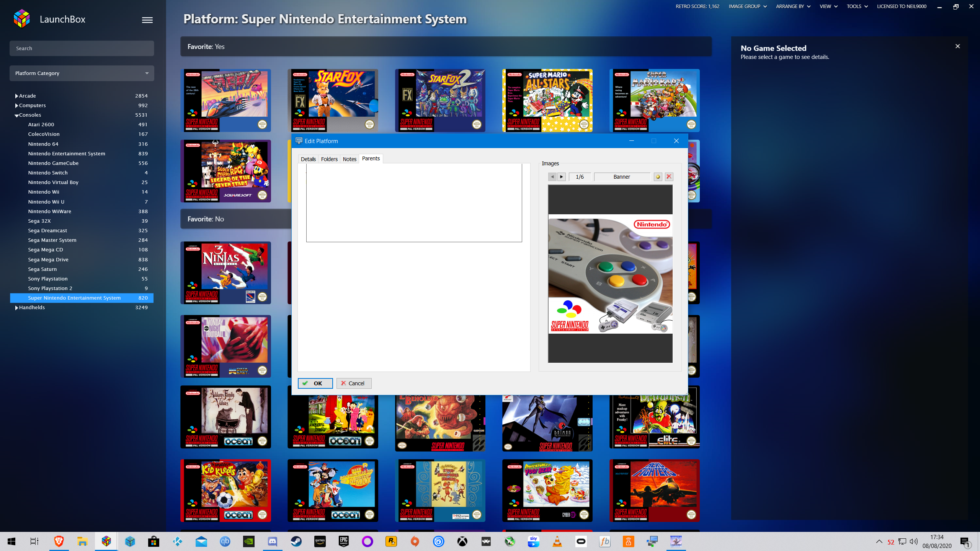The height and width of the screenshot is (551, 980).
Task: Open Oculus app from taskbar
Action: 581,541
